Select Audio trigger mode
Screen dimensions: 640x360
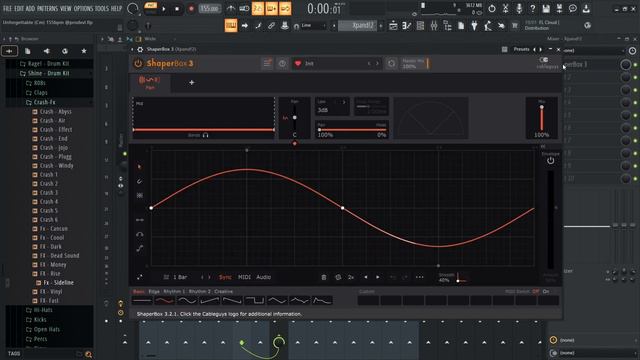264,277
